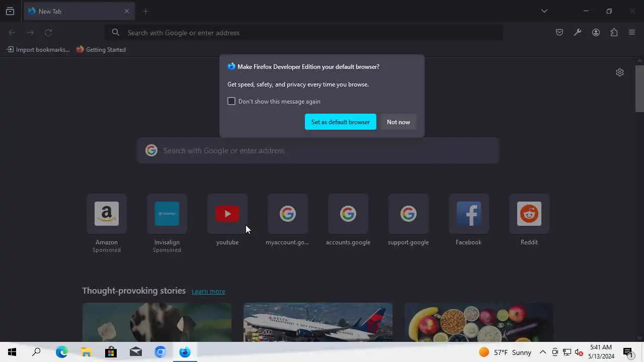The height and width of the screenshot is (362, 644).
Task: Open the notification center icon
Action: [x=628, y=352]
